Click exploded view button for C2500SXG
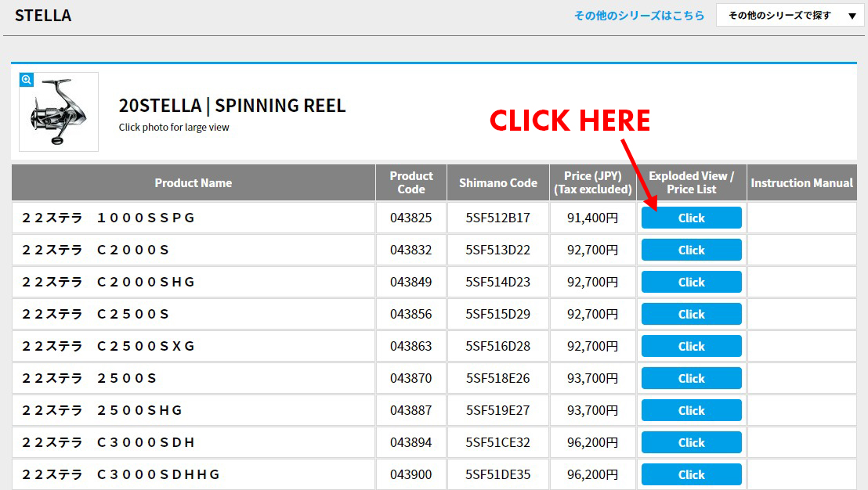This screenshot has width=868, height=490. tap(692, 346)
